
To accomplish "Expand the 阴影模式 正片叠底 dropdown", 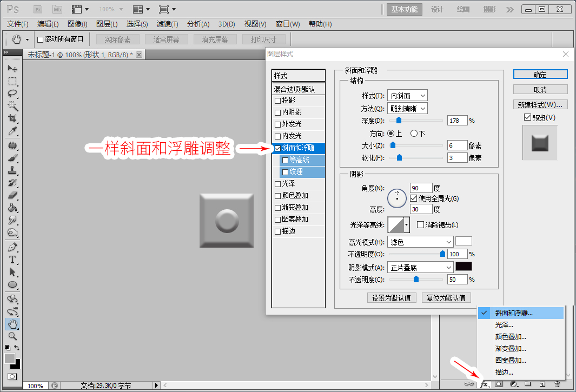I will coord(420,268).
